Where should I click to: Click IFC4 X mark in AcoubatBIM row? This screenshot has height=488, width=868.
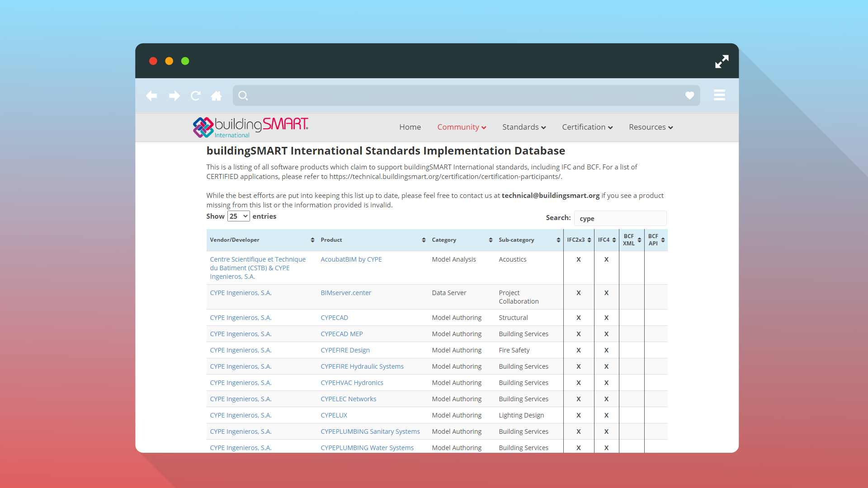point(607,259)
